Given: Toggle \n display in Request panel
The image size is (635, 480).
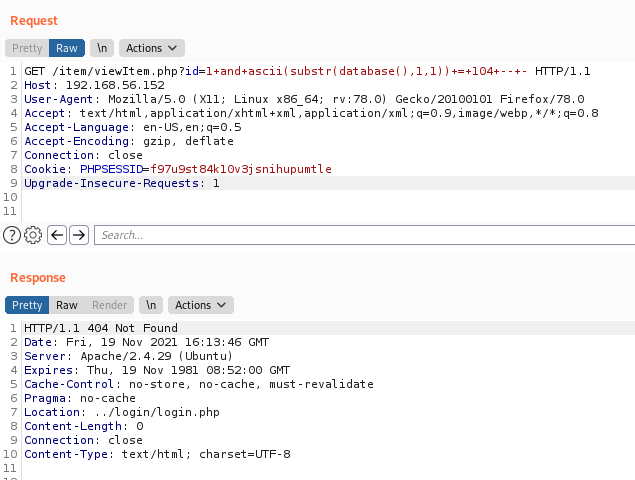Looking at the screenshot, I should 102,48.
